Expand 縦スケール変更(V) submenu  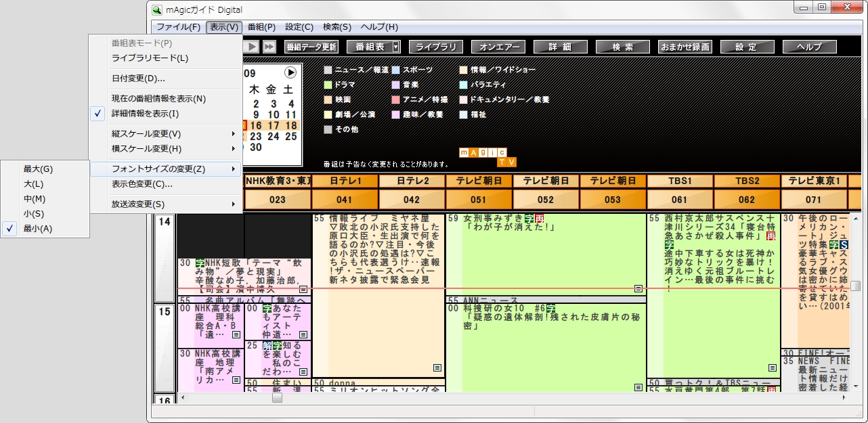[166, 134]
